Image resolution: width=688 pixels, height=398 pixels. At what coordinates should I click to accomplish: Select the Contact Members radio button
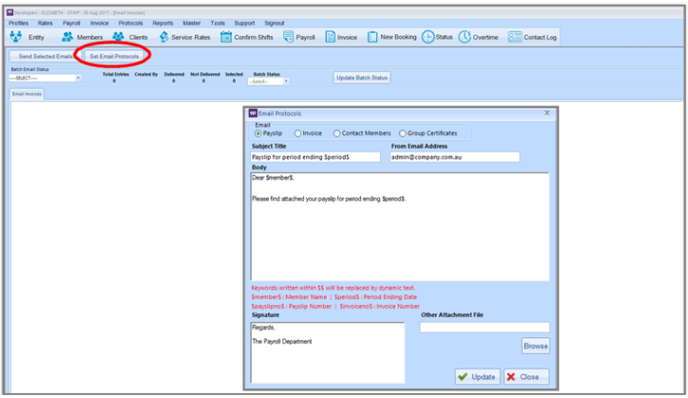[x=337, y=133]
